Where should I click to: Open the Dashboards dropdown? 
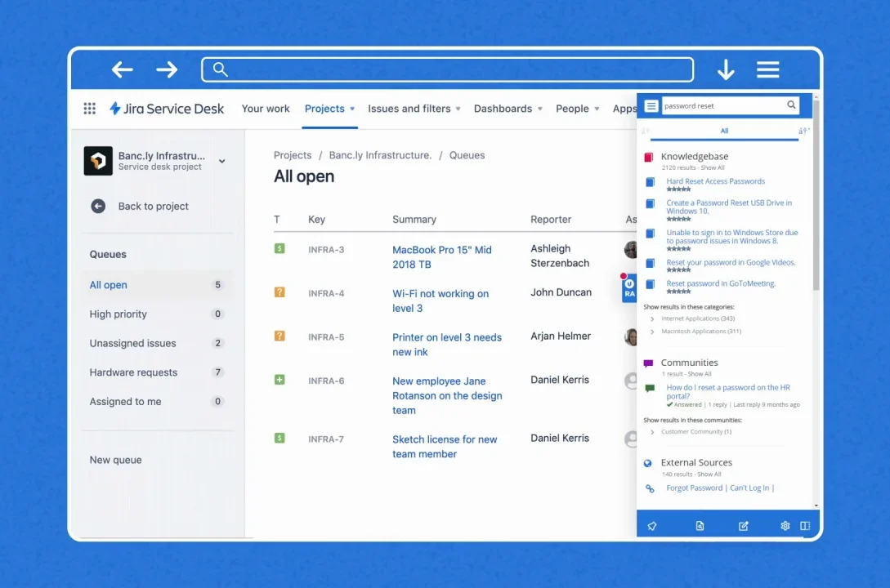pos(508,109)
